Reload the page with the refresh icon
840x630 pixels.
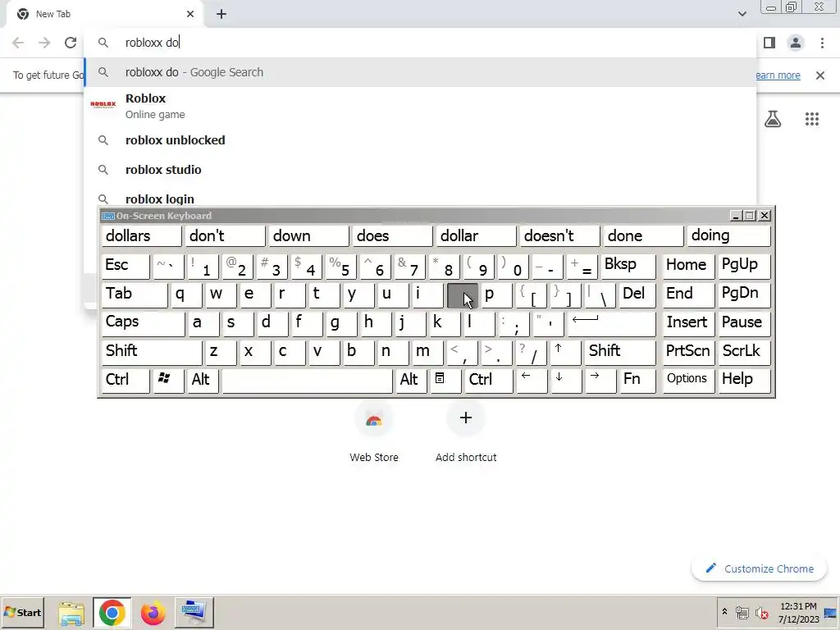coord(71,43)
